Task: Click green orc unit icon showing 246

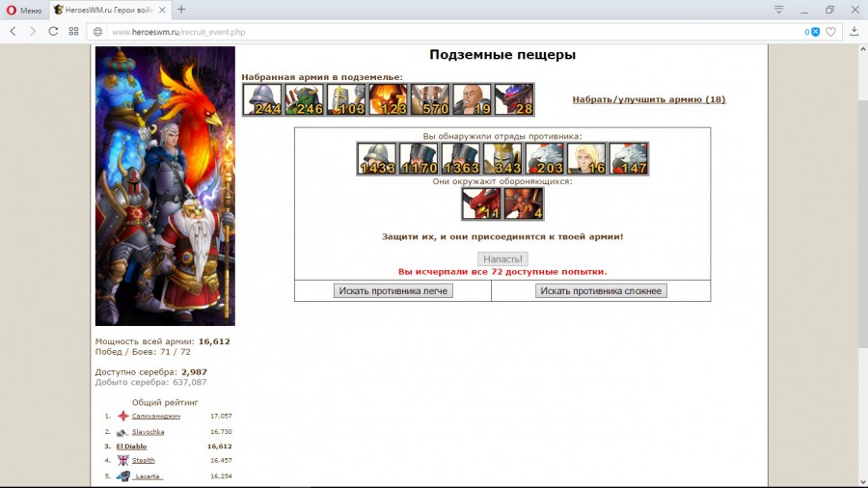Action: 304,99
